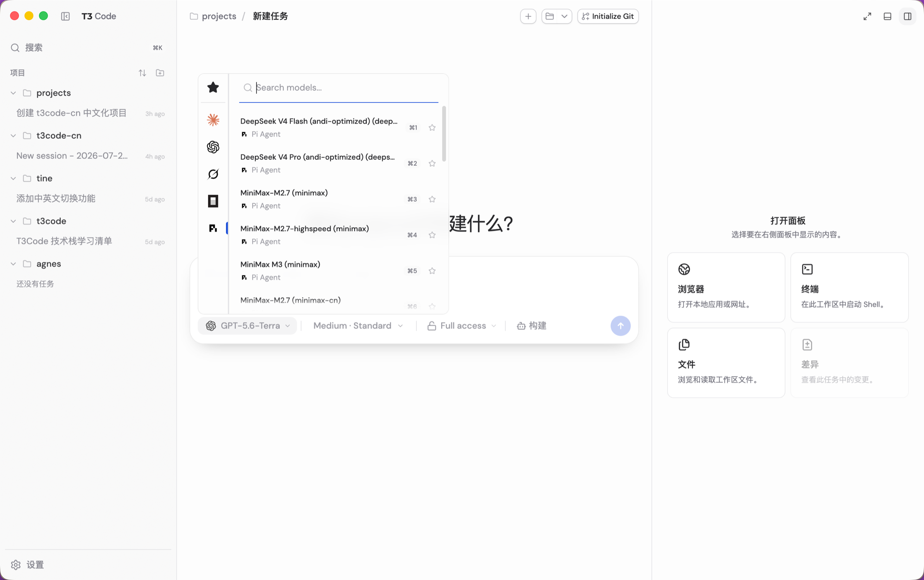Image resolution: width=924 pixels, height=580 pixels.
Task: Click the 新建任务 breadcrumb title
Action: click(270, 16)
